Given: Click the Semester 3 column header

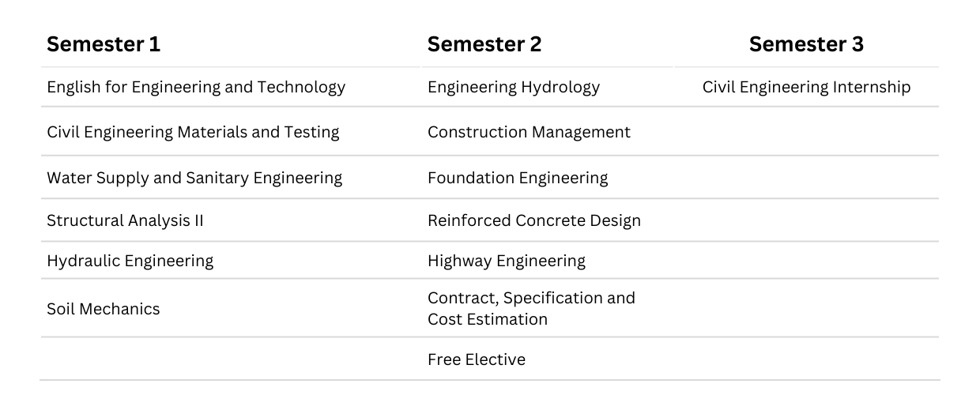Looking at the screenshot, I should click(806, 45).
